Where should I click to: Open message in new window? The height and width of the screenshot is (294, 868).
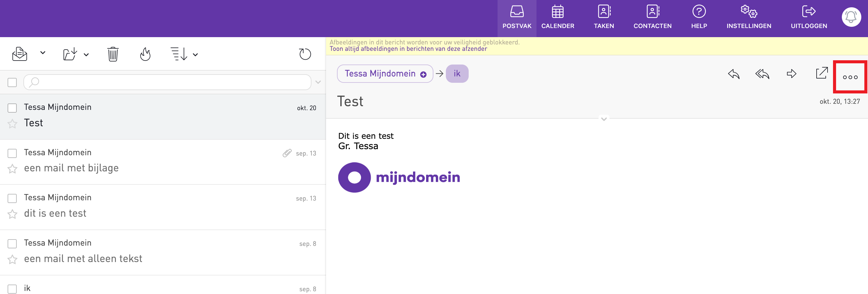click(x=821, y=73)
